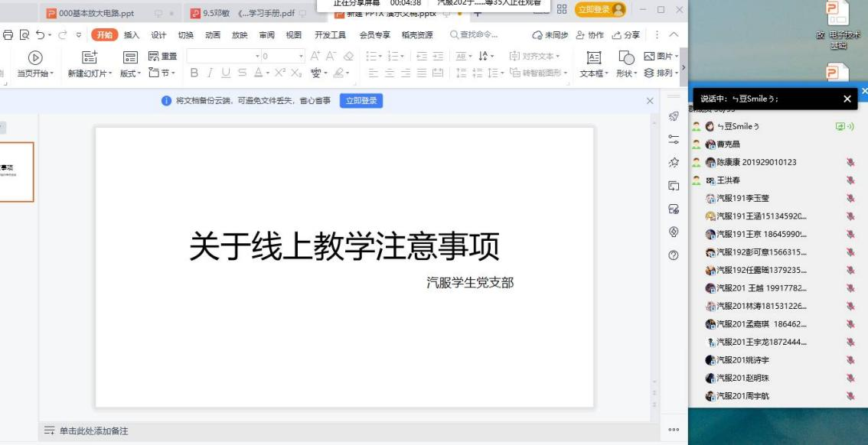Open the help question mark sidebar icon
868x445 pixels.
[x=674, y=255]
